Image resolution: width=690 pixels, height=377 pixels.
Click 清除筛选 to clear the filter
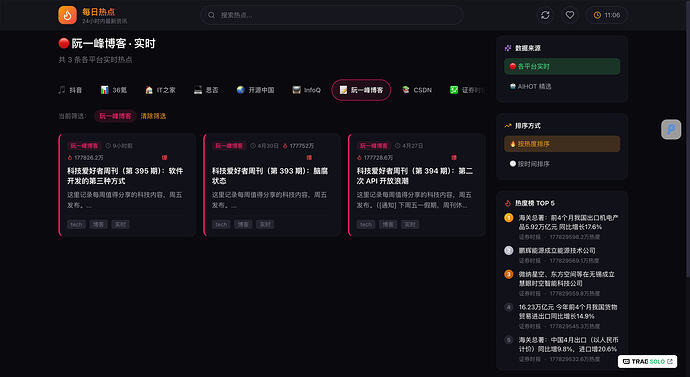(153, 116)
